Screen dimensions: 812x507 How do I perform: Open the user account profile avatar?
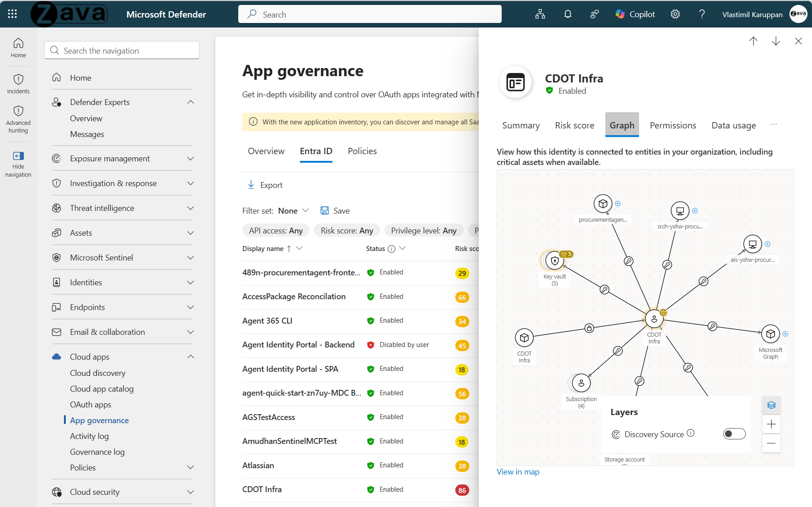pyautogui.click(x=798, y=14)
